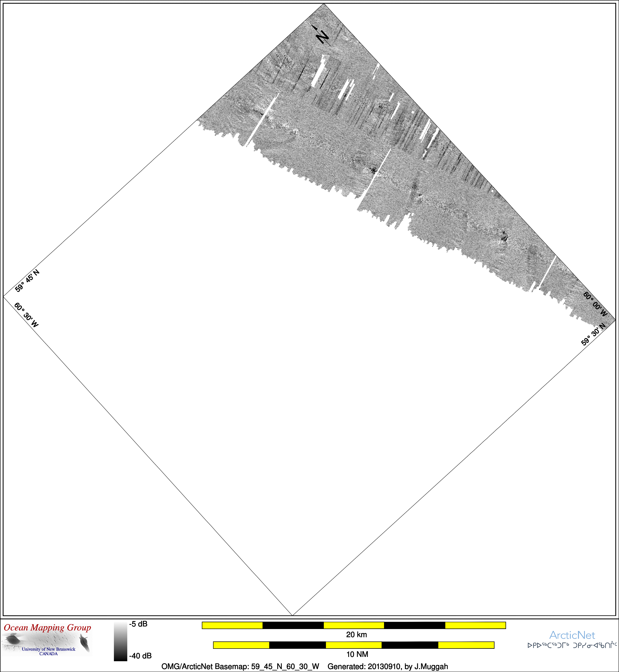Click the grayscale dB color gradient bar
This screenshot has width=619, height=672.
120,641
